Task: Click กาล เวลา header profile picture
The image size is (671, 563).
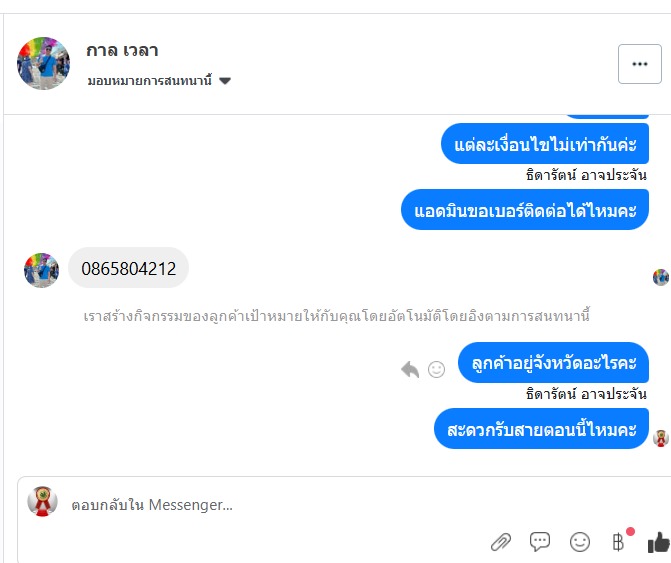Action: click(44, 64)
